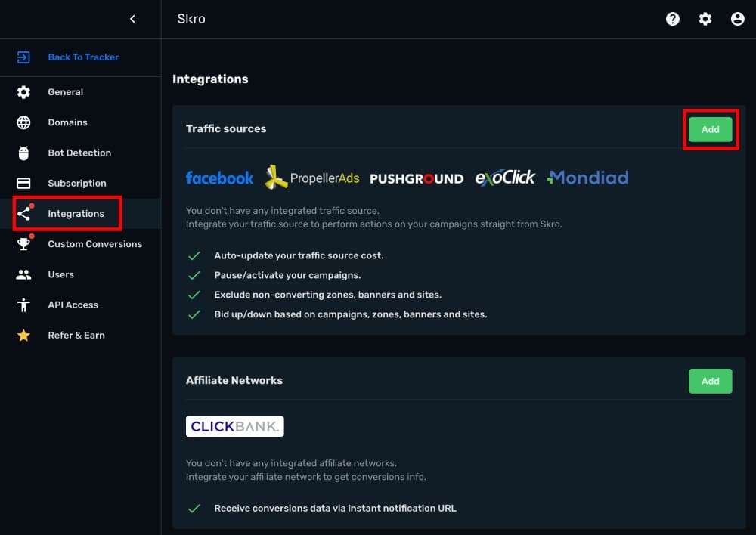
Task: Click the ClickBank logo
Action: (235, 426)
